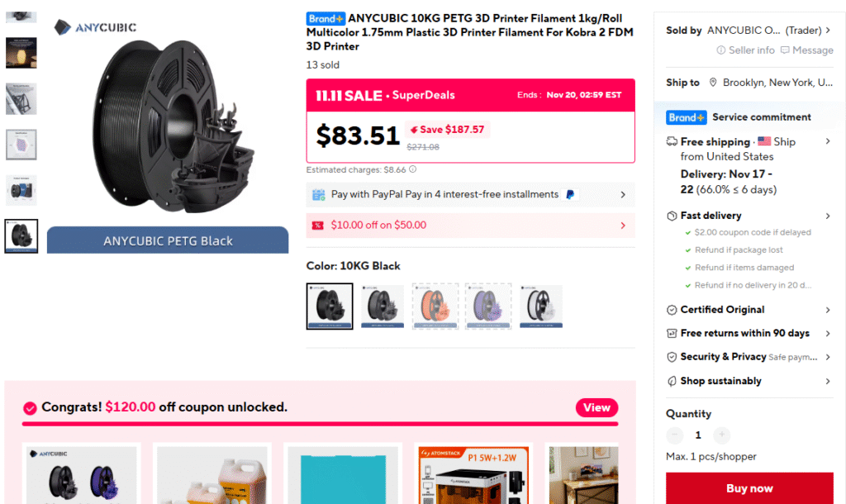Click the estimated charges info icon
Image resolution: width=846 pixels, height=504 pixels.
(412, 169)
